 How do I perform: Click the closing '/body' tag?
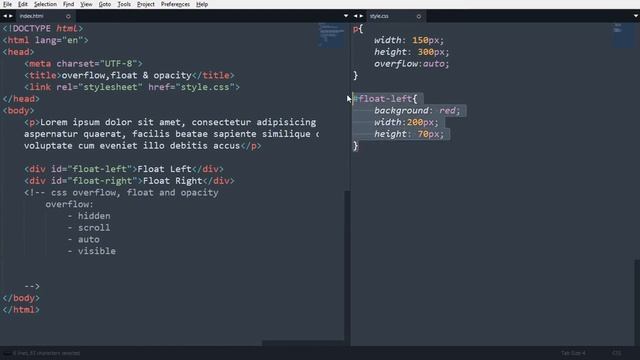pyautogui.click(x=21, y=298)
